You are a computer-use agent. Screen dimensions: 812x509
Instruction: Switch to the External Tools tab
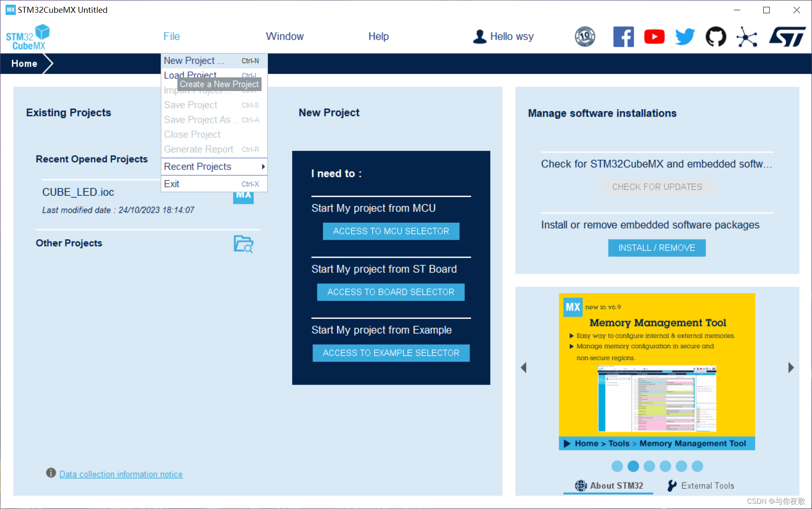[x=701, y=485]
